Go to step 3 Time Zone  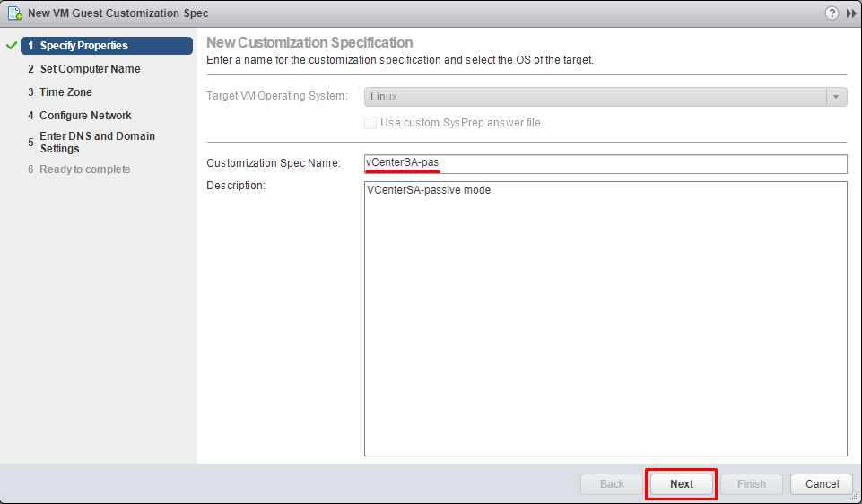pyautogui.click(x=60, y=91)
